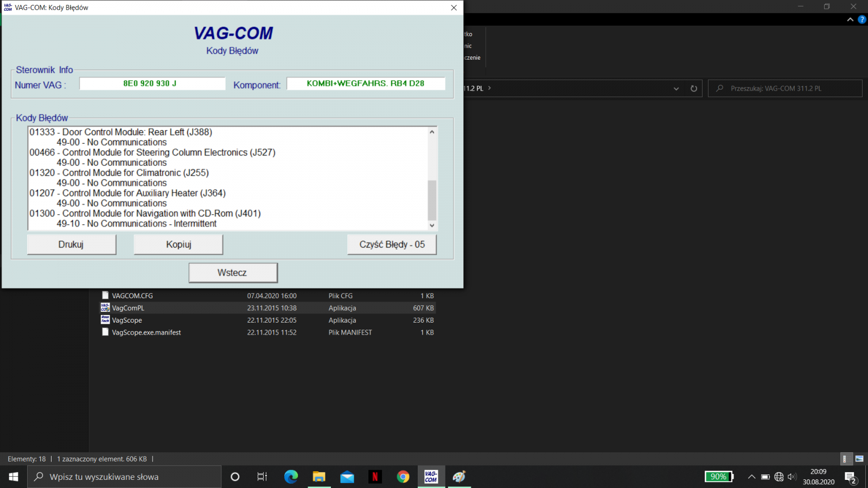This screenshot has height=488, width=868.
Task: Open File Explorer from the taskbar
Action: coord(319,477)
